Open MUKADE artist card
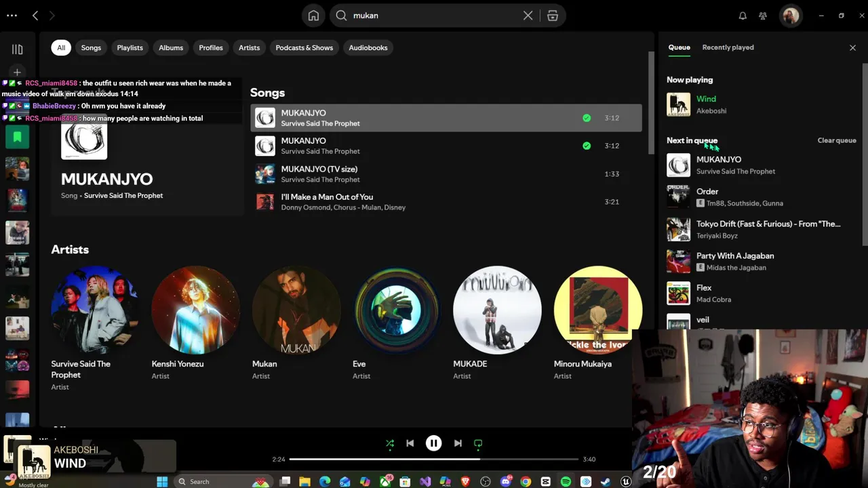The image size is (868, 488). click(497, 323)
